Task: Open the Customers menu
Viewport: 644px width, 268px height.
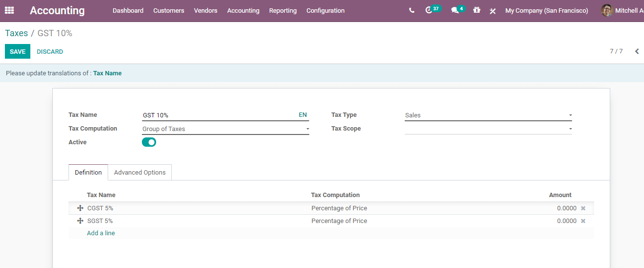Action: click(169, 10)
